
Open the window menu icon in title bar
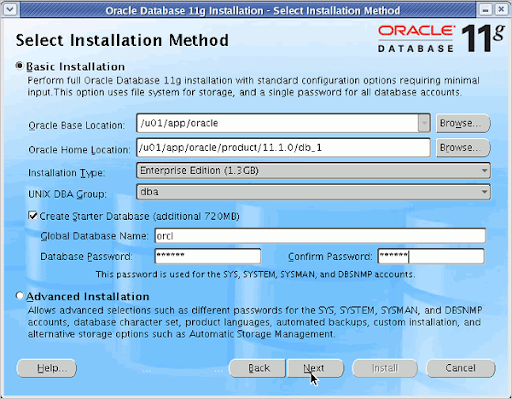(10, 10)
